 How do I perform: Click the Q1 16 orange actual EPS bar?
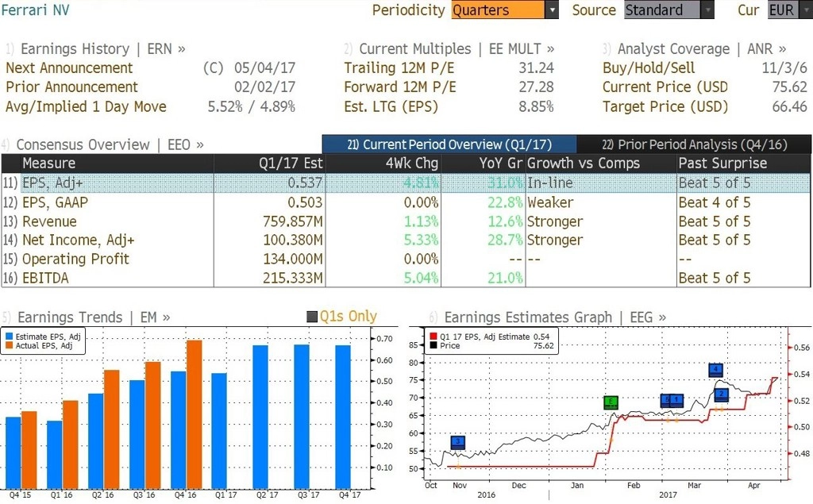coord(70,444)
